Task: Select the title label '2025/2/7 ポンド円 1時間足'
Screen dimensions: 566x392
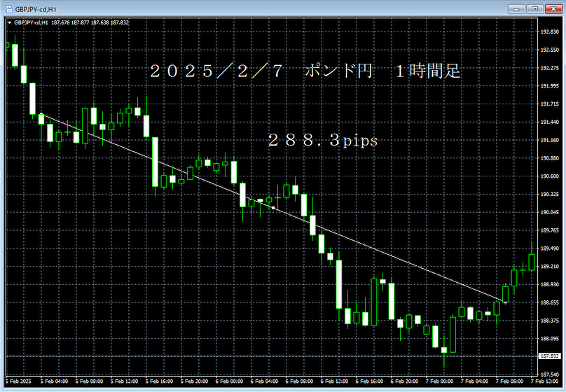Action: pos(305,71)
